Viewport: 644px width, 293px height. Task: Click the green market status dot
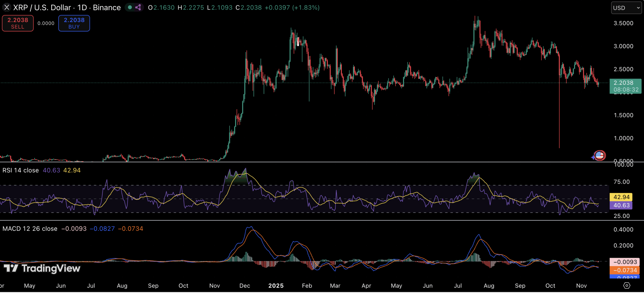pos(130,8)
